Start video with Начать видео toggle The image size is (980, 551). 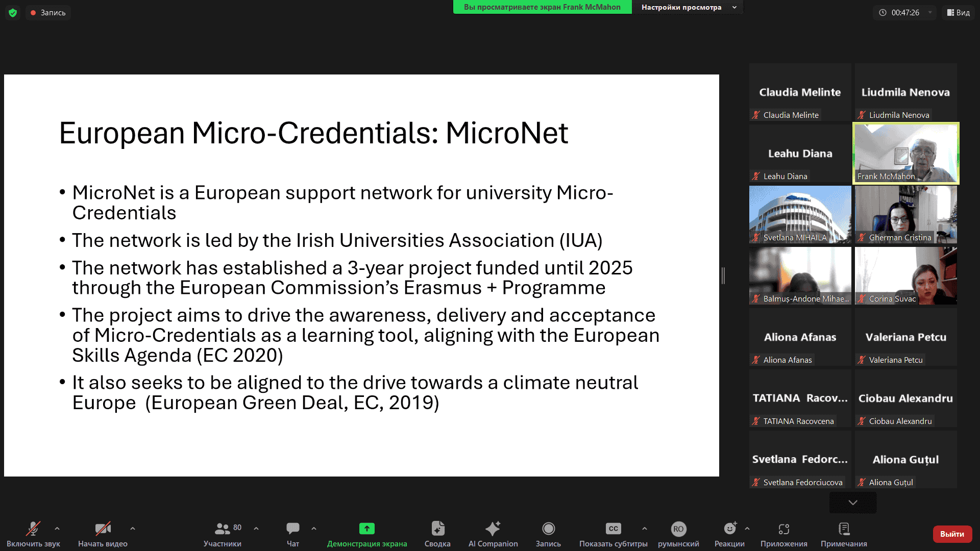(103, 529)
